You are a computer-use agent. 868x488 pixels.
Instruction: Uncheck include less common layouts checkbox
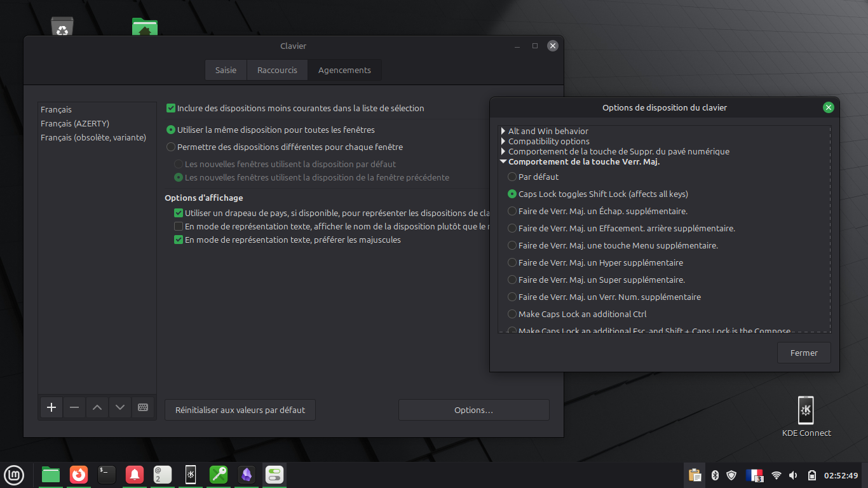171,109
